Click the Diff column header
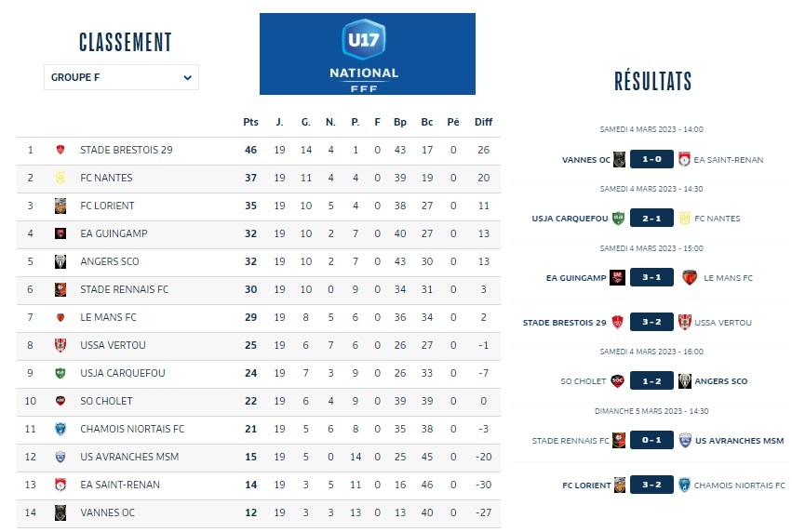The image size is (792, 532). click(x=483, y=122)
